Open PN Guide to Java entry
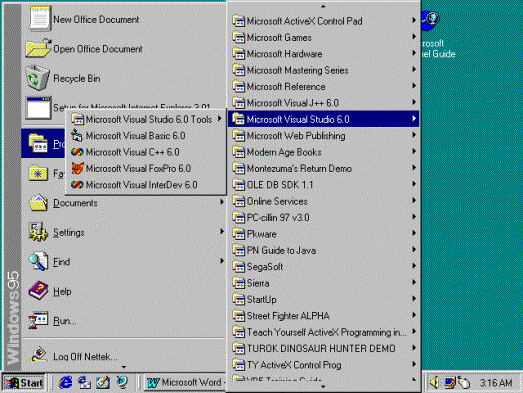This screenshot has width=523, height=393. click(x=323, y=250)
